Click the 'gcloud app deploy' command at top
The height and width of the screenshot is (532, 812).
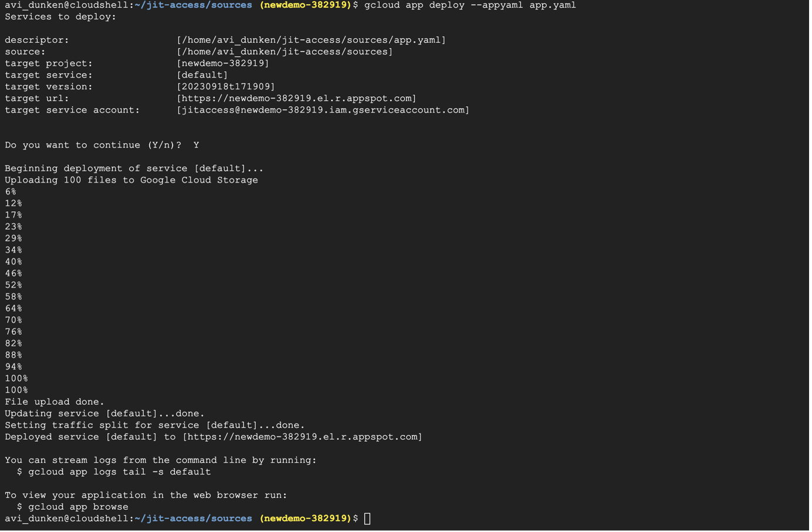pos(470,5)
